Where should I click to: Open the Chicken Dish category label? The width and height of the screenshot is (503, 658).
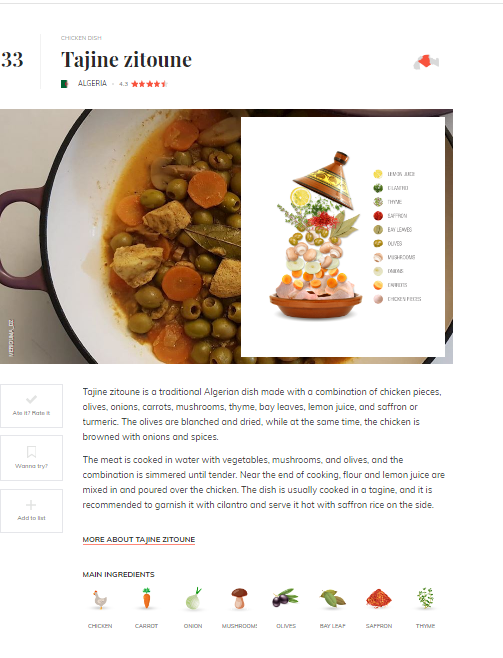(81, 38)
